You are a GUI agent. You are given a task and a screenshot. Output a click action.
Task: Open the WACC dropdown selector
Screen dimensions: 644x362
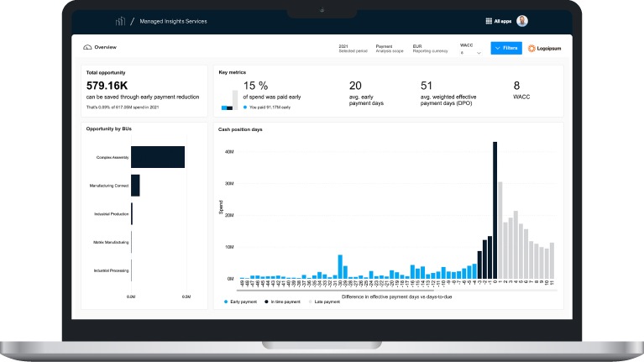pyautogui.click(x=470, y=52)
